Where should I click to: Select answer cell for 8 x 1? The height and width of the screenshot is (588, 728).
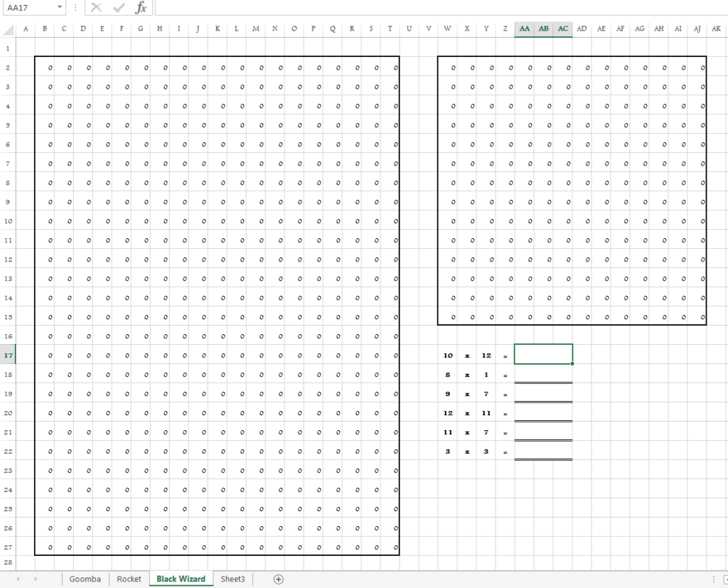coord(543,374)
